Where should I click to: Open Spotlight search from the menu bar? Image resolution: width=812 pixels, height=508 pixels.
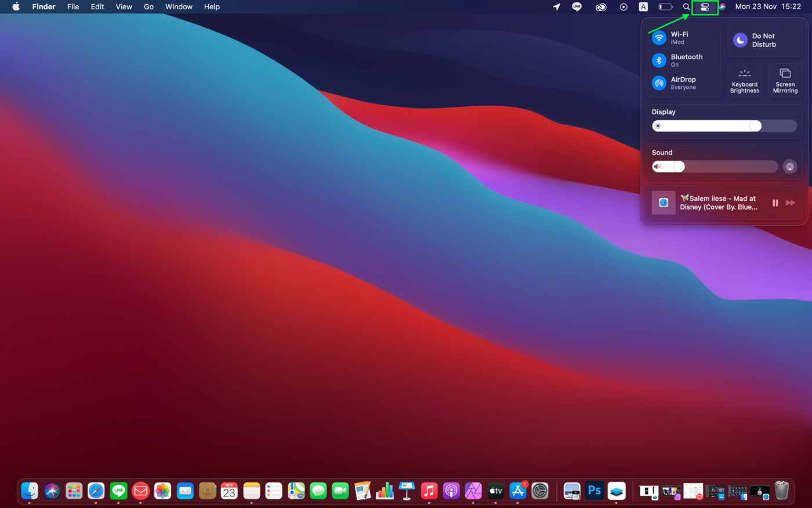pyautogui.click(x=686, y=6)
